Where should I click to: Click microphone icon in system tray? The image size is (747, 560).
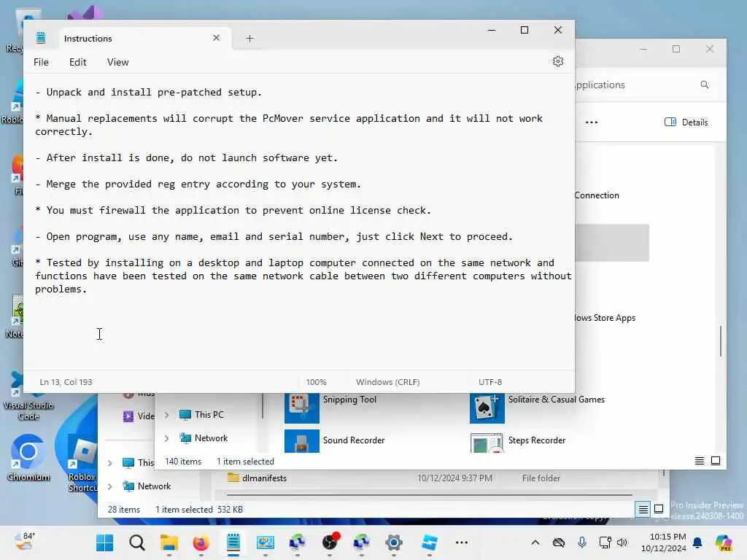581,542
